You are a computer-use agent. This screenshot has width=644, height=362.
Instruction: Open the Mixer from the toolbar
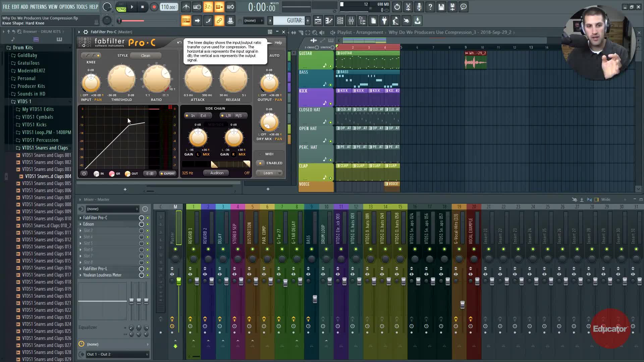point(351,21)
